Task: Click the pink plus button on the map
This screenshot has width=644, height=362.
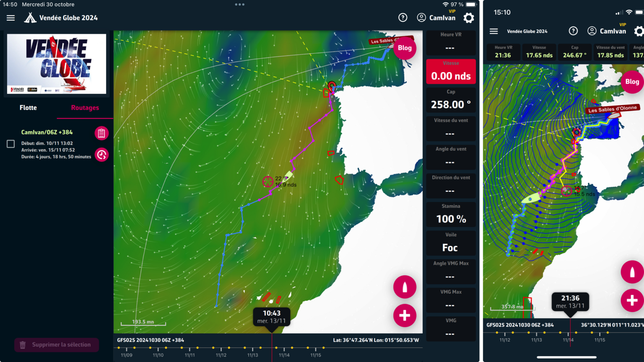Action: tap(405, 315)
